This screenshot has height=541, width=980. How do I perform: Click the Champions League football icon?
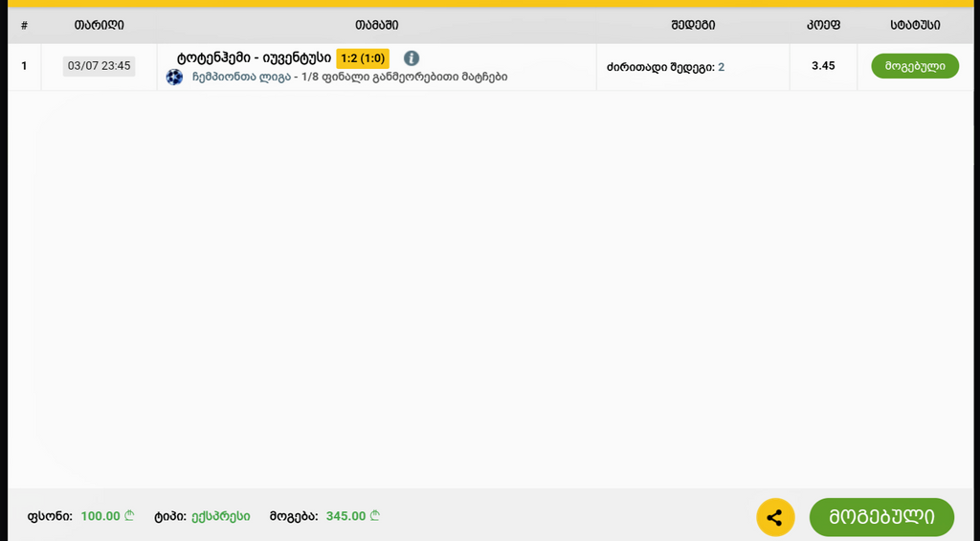pos(174,77)
